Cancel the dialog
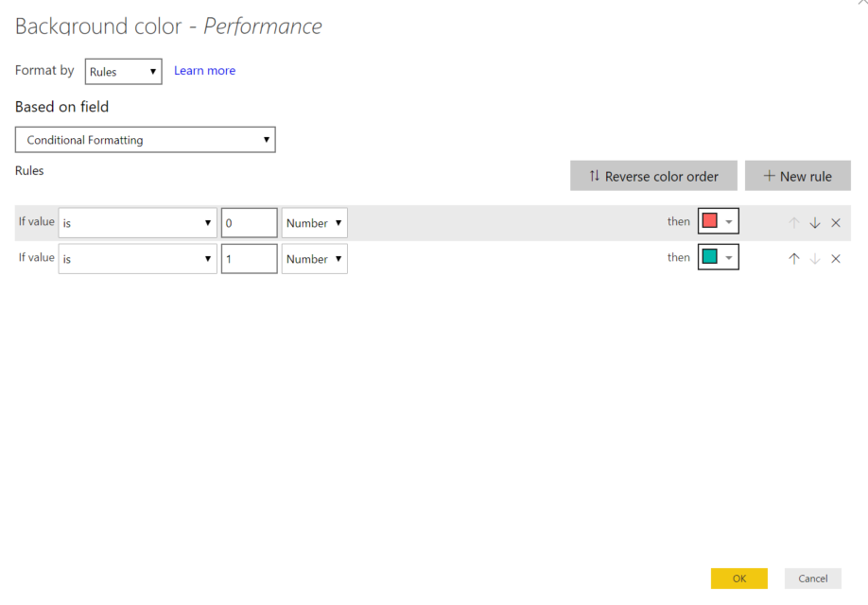 pos(812,579)
